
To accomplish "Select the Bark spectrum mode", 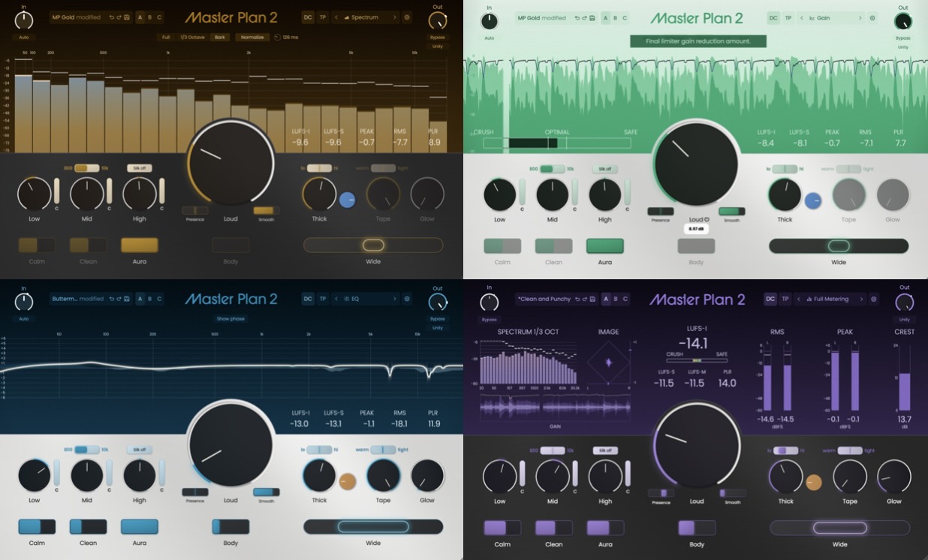I will (219, 37).
